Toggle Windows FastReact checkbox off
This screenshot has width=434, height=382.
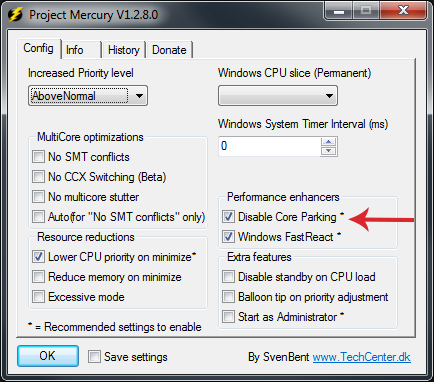point(228,237)
